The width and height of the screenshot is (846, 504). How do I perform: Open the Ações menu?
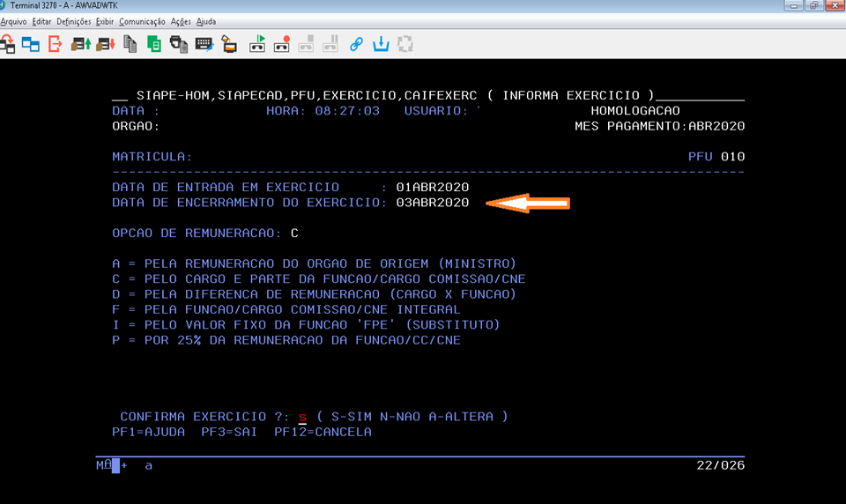[x=181, y=21]
